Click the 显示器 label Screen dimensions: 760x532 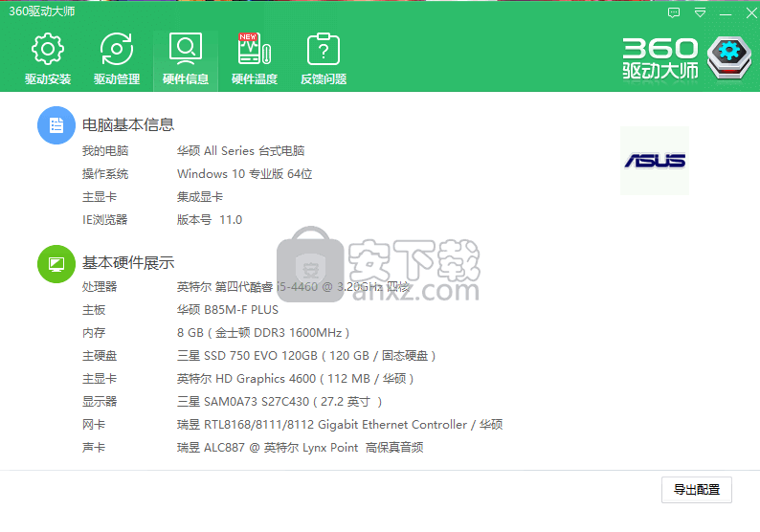[x=100, y=402]
